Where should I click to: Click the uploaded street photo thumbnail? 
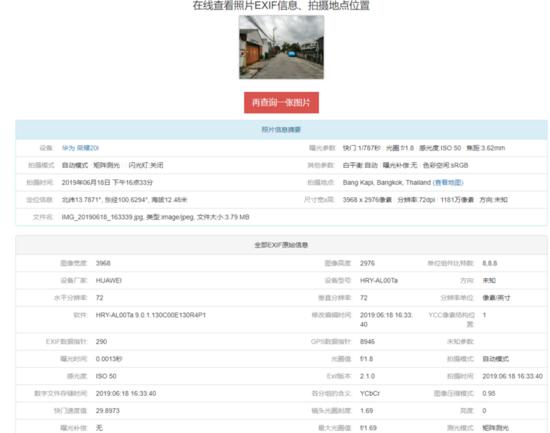click(281, 47)
